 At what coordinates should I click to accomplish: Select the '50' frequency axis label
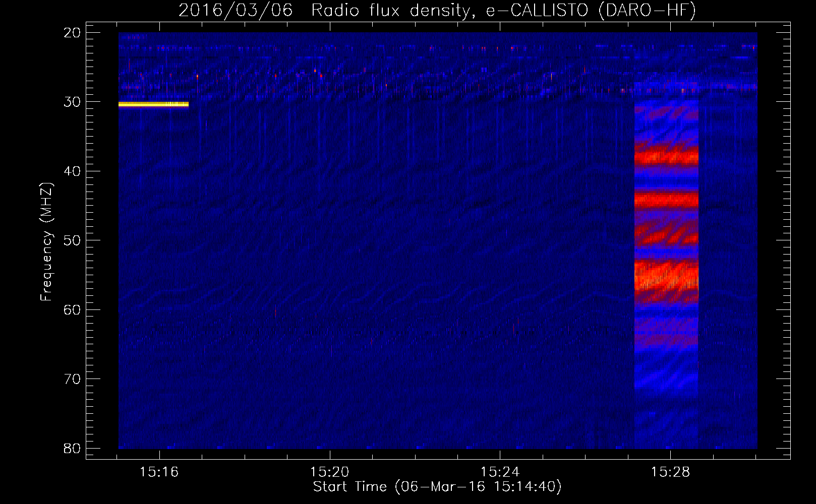72,240
